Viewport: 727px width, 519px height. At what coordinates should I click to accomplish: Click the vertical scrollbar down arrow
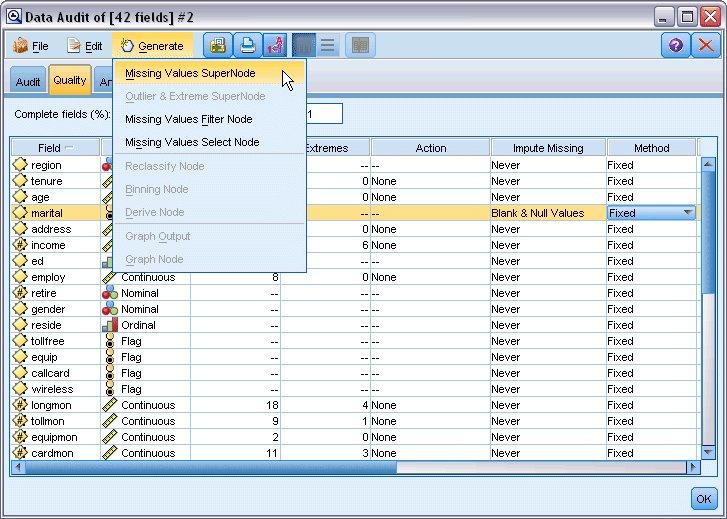[x=708, y=452]
